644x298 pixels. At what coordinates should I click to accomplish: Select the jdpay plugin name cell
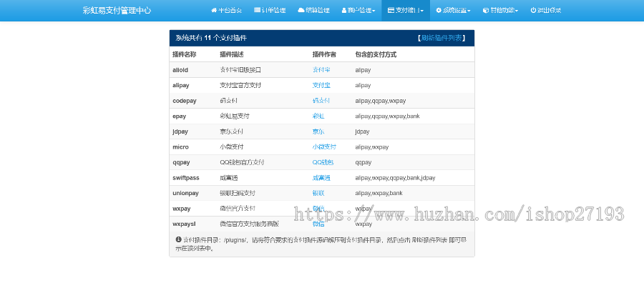[x=181, y=131]
